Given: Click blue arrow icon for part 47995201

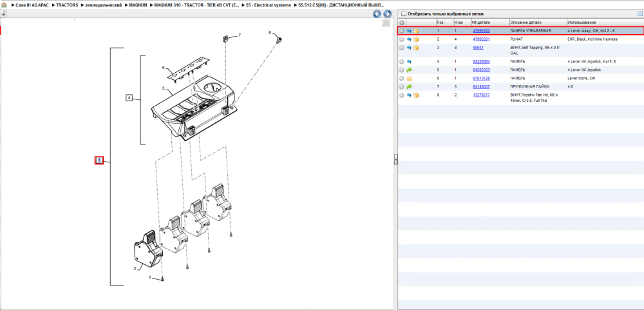Looking at the screenshot, I should (x=409, y=39).
